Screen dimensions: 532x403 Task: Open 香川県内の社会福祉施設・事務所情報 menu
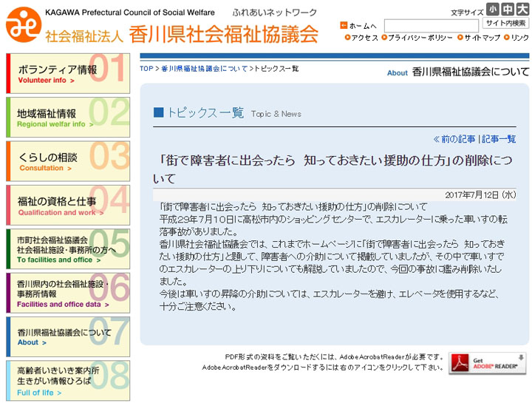pos(67,293)
